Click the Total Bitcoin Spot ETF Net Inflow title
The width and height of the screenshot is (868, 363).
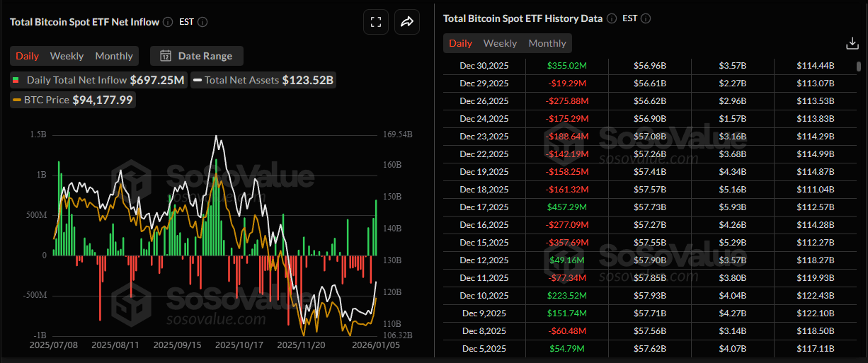coord(84,22)
